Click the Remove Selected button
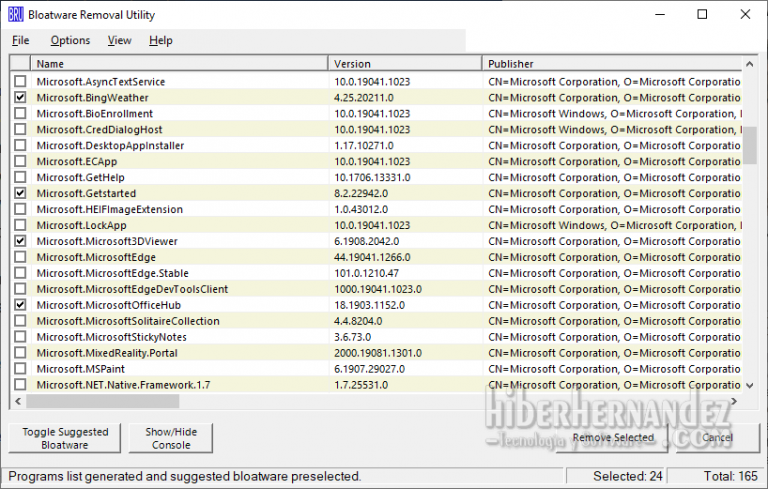The height and width of the screenshot is (489, 768). coord(613,438)
